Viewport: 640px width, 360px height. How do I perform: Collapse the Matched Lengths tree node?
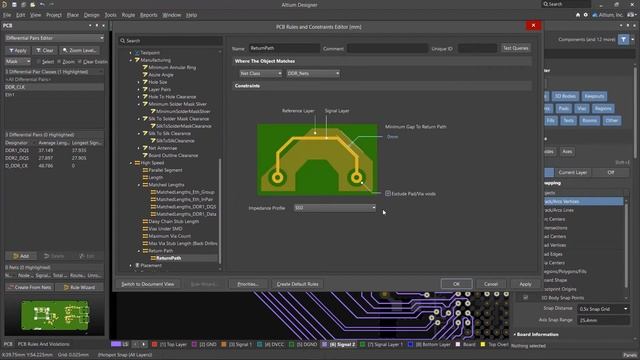pos(139,185)
